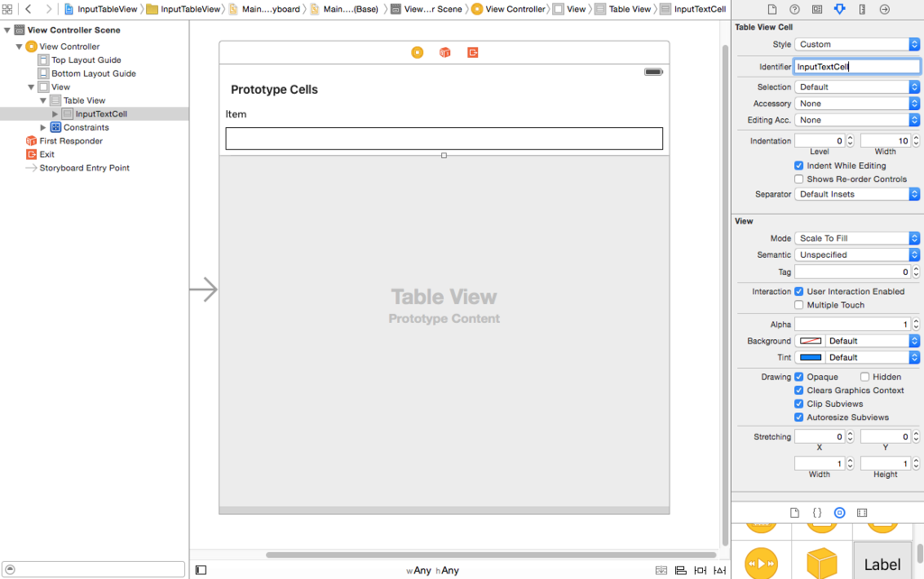This screenshot has width=924, height=579.
Task: Toggle the Opaque drawing checkbox
Action: 799,376
